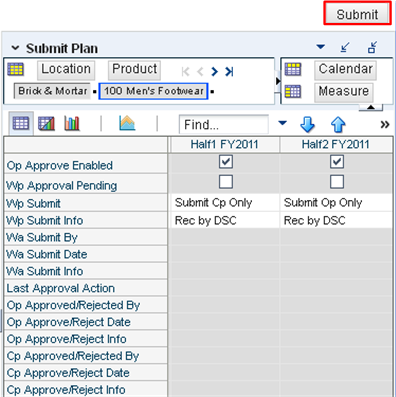Select Half2 FY2011 column header
396x397 pixels.
(x=336, y=144)
